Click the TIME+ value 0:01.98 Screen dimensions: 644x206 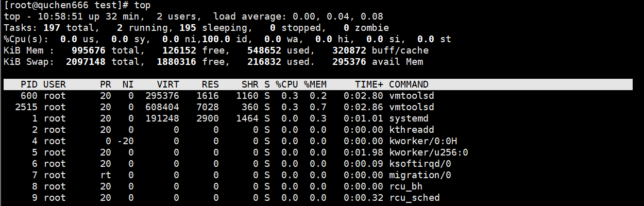pos(363,152)
